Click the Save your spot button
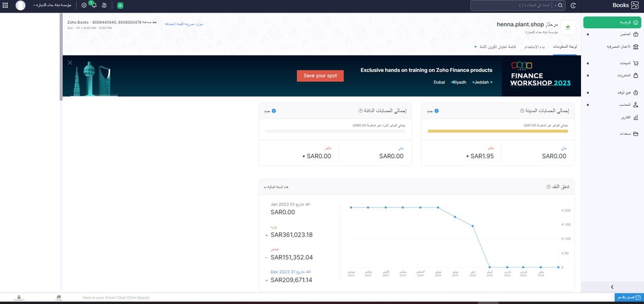The width and height of the screenshot is (644, 304). 320,76
